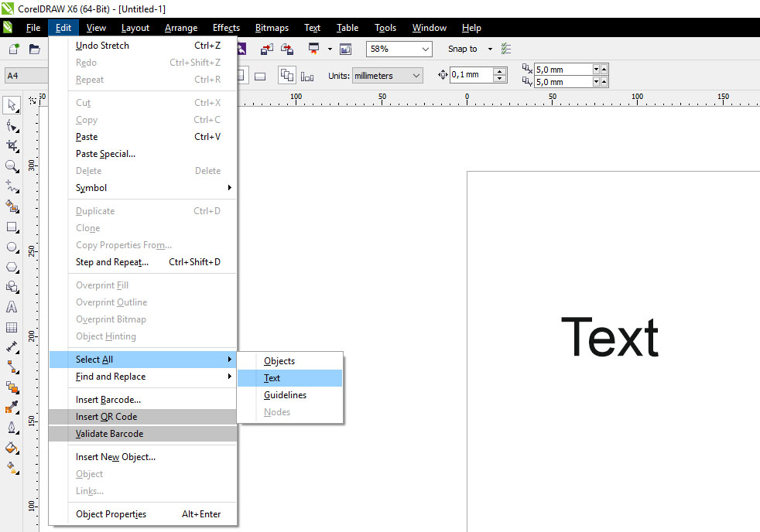
Task: Increase nudge offset with up stepper
Action: click(499, 72)
